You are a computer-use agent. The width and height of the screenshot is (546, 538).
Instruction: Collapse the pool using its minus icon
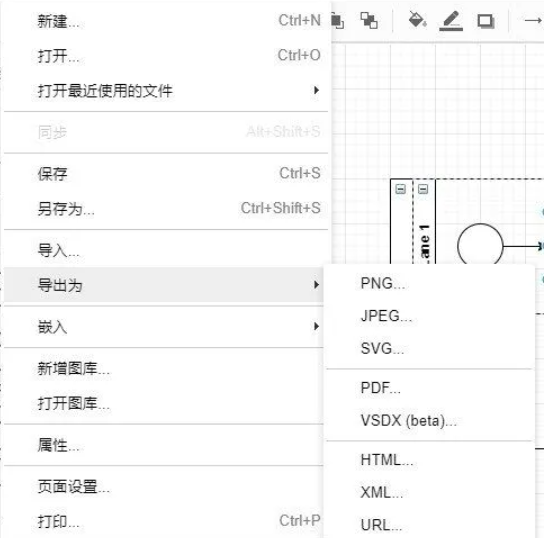(401, 189)
